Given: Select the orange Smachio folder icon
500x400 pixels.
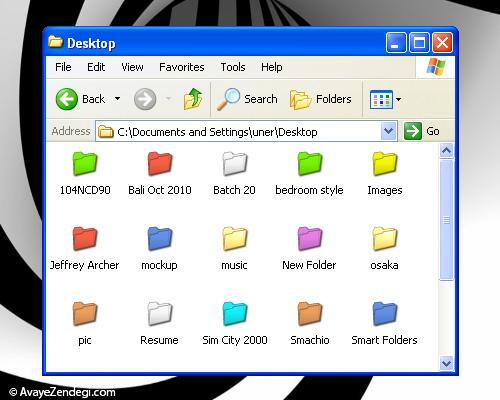Looking at the screenshot, I should coord(310,314).
